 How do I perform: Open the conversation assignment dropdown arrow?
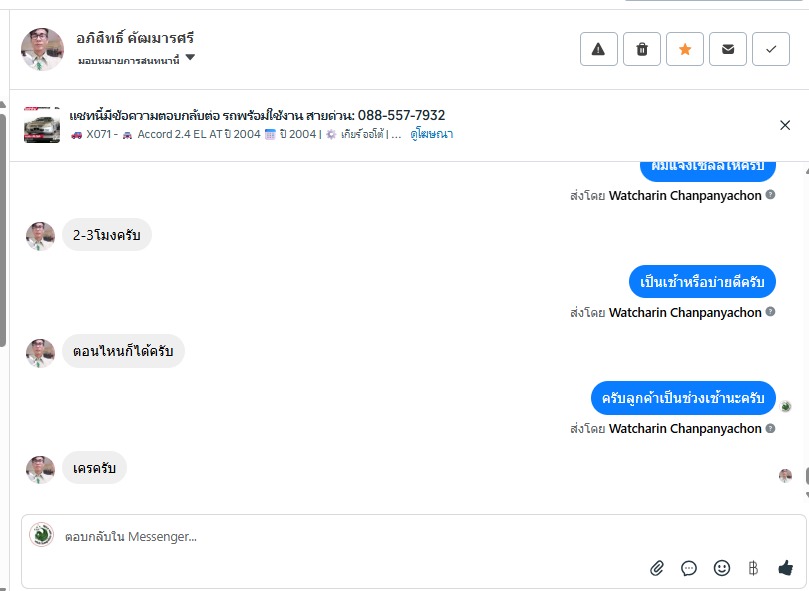[x=190, y=58]
